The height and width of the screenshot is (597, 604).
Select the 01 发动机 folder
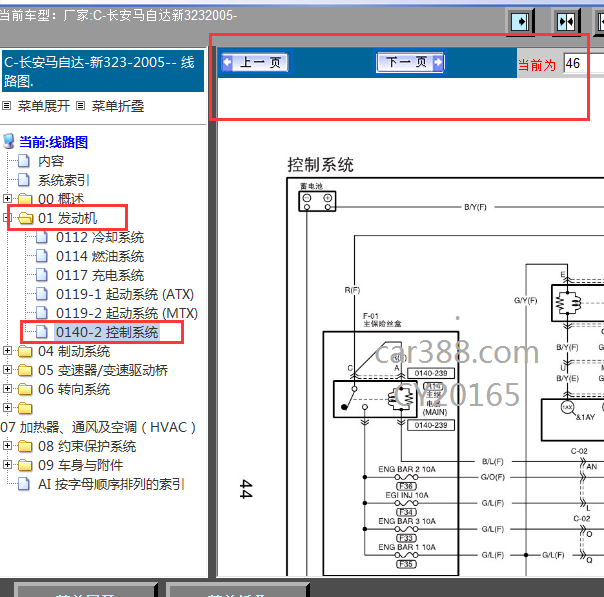tap(67, 218)
